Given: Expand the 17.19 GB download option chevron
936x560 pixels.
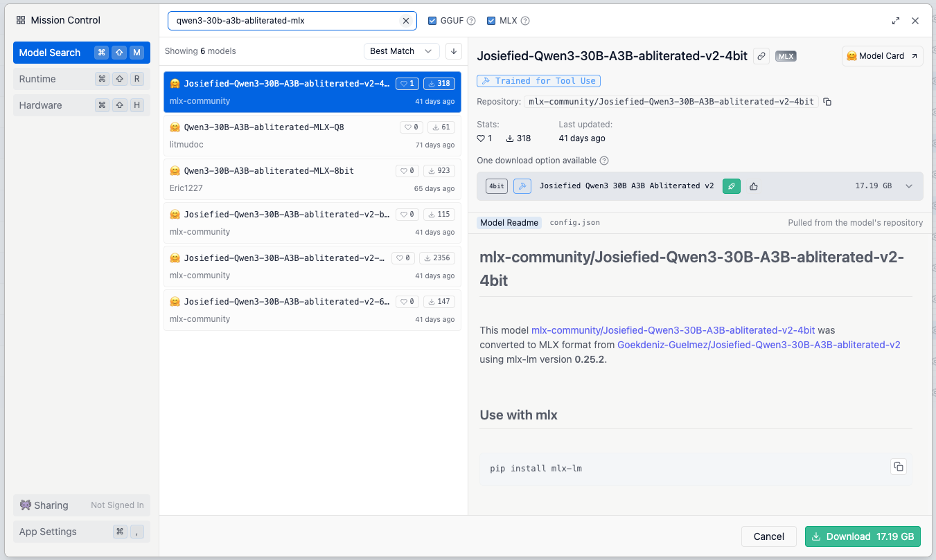Looking at the screenshot, I should pos(909,186).
